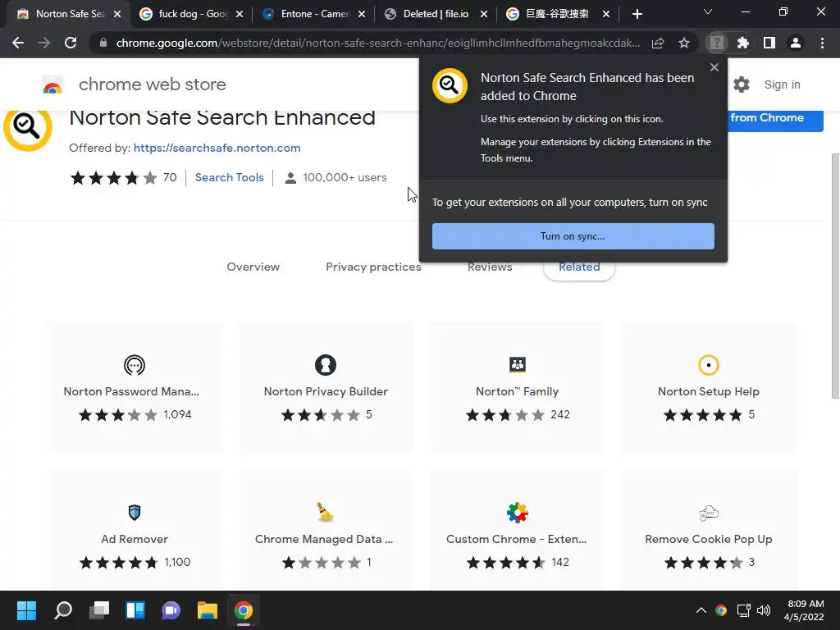Viewport: 840px width, 630px height.
Task: Open clock and date 8:09 AM
Action: (804, 610)
